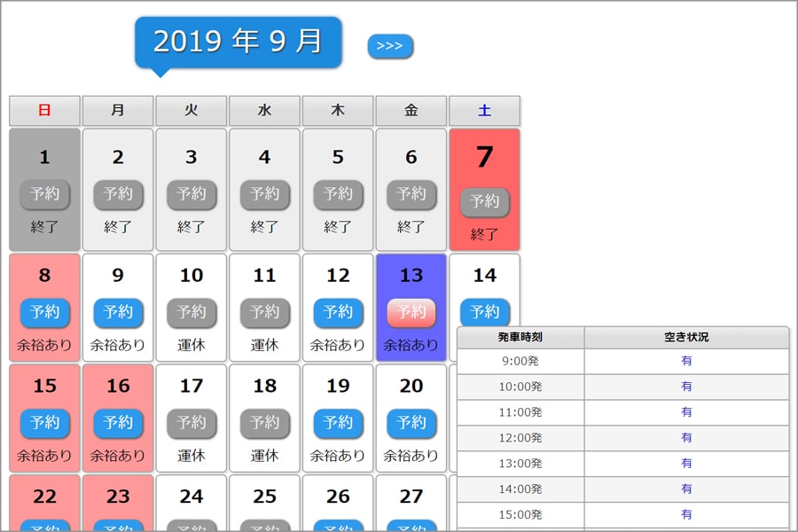This screenshot has height=532, width=798.
Task: Click availability 有 for 9:00発
Action: 686,361
